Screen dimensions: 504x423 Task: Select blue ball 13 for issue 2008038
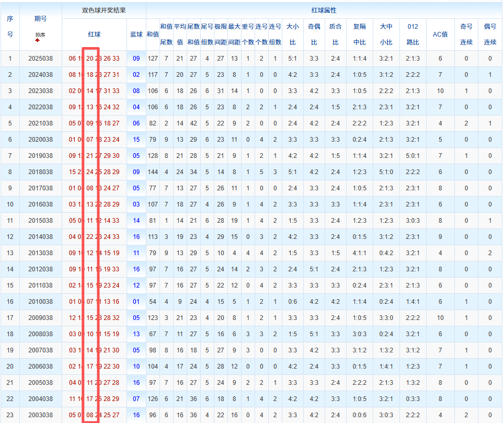tap(136, 334)
